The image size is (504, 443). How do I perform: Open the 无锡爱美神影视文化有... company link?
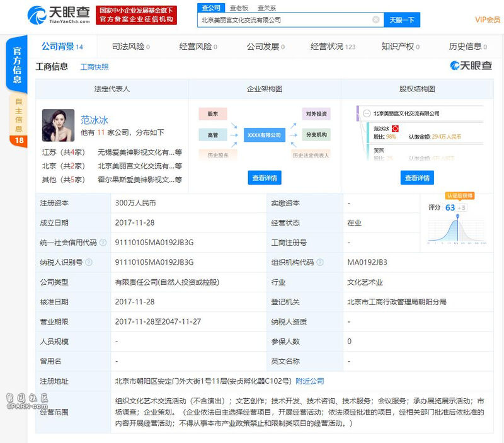(140, 152)
